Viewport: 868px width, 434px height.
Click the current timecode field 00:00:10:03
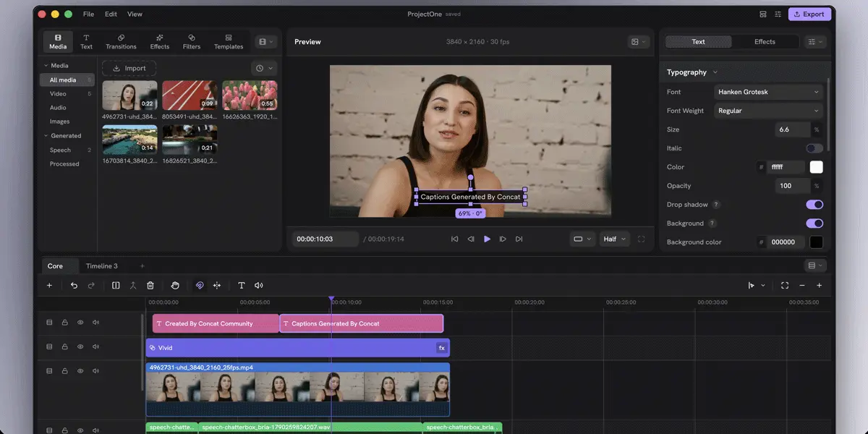coord(325,239)
